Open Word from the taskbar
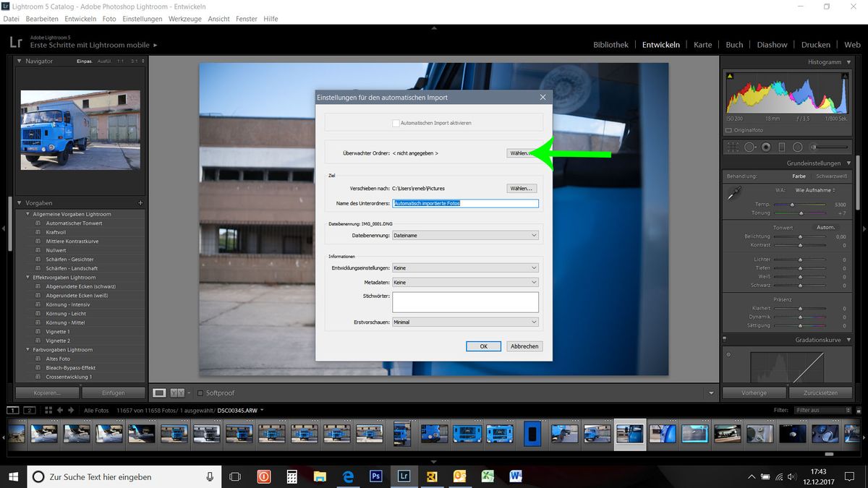The width and height of the screenshot is (868, 488). click(516, 476)
